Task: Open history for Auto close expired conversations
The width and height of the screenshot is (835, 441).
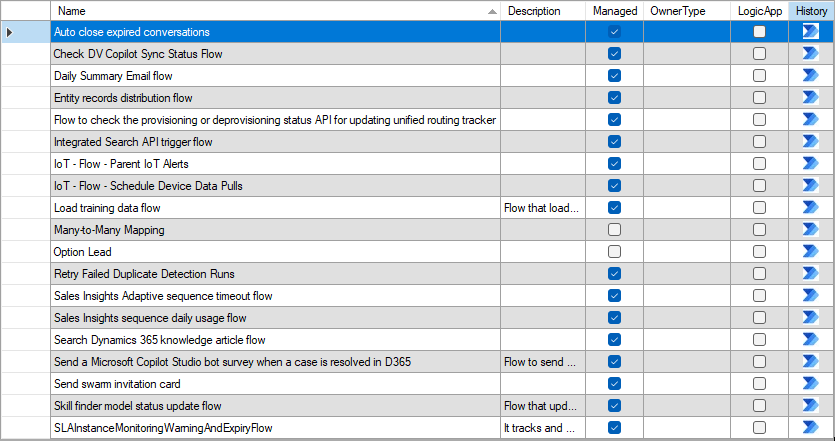Action: click(x=811, y=32)
